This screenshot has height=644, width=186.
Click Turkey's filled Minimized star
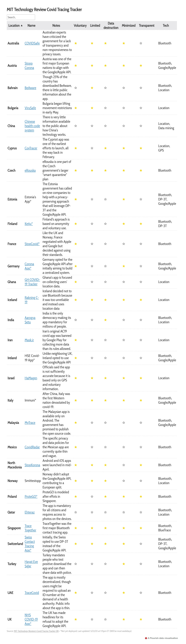124,564
